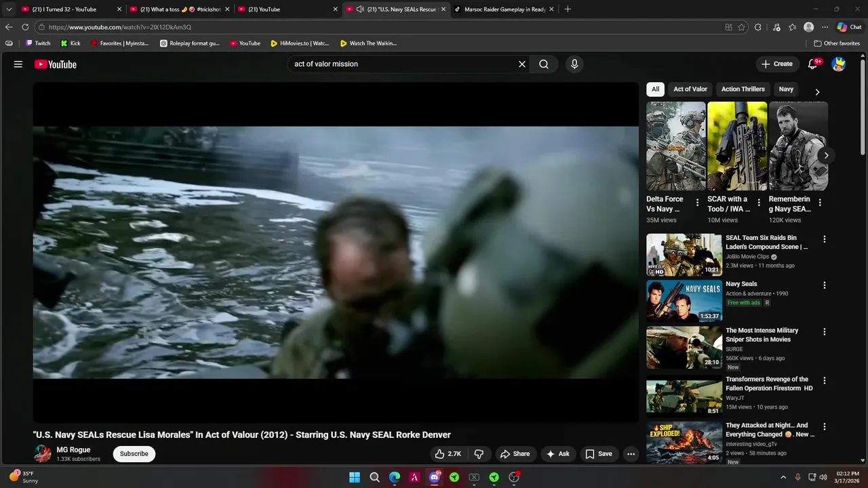The image size is (868, 488).
Task: Go back with browser back arrow
Action: pos(9,27)
